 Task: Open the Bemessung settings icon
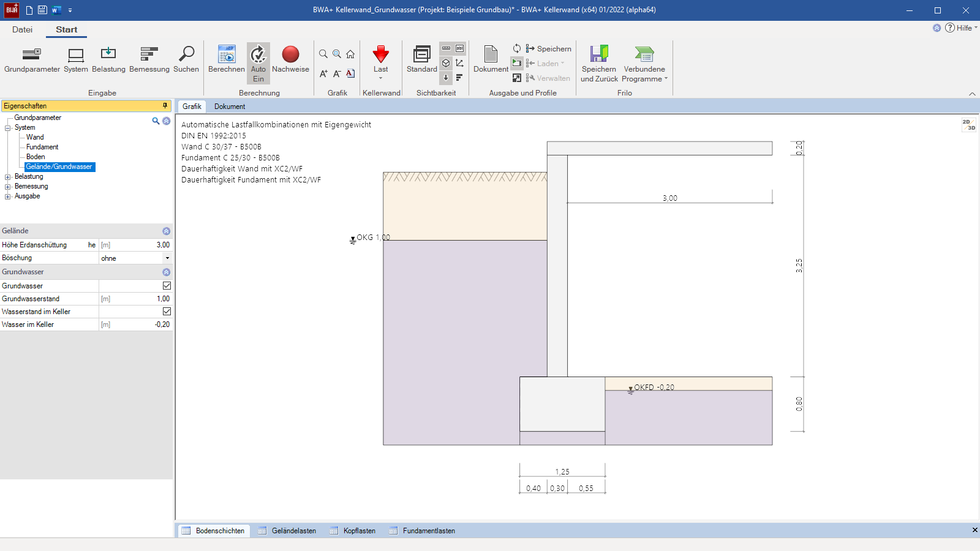pos(149,59)
